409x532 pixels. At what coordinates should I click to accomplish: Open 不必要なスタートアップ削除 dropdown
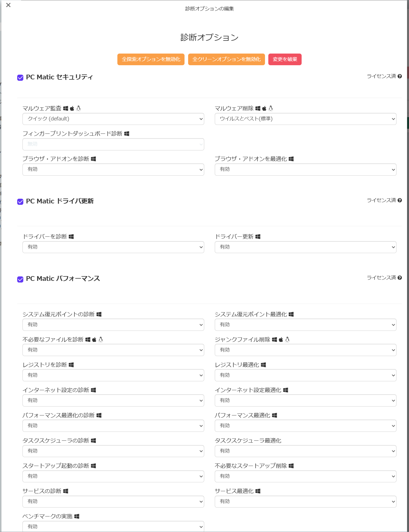coord(306,476)
